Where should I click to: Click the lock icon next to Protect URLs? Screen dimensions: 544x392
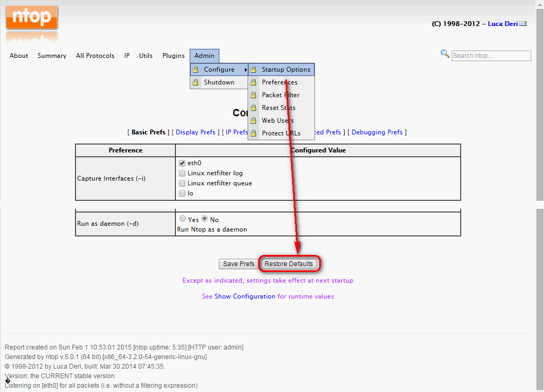(x=253, y=133)
